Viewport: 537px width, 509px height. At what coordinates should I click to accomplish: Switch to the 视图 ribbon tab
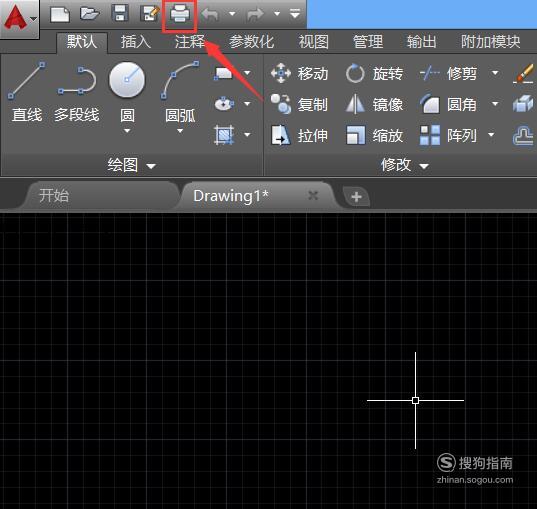313,42
